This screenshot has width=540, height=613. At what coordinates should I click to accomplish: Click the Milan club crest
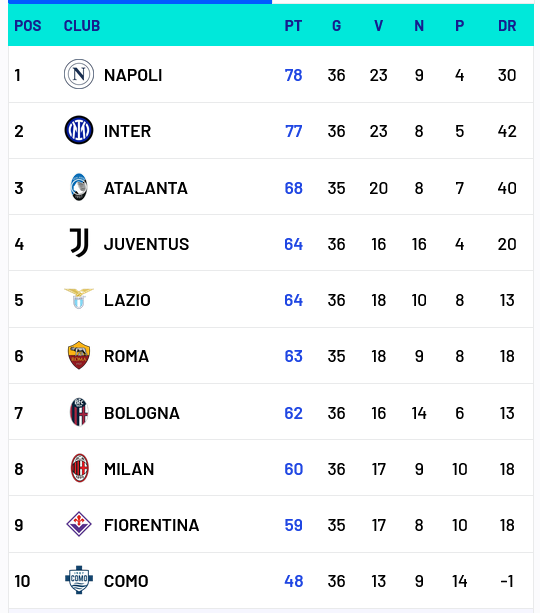click(79, 468)
